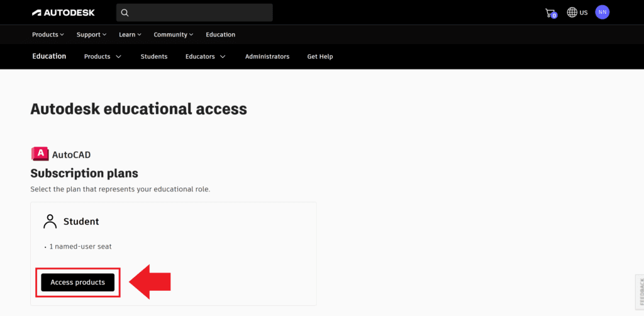The image size is (644, 316).
Task: Click the search magnifier icon
Action: point(125,13)
